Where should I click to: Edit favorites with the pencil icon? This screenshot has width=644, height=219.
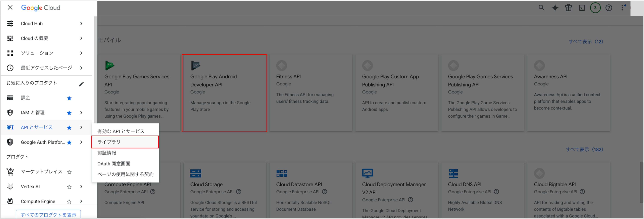tap(81, 84)
